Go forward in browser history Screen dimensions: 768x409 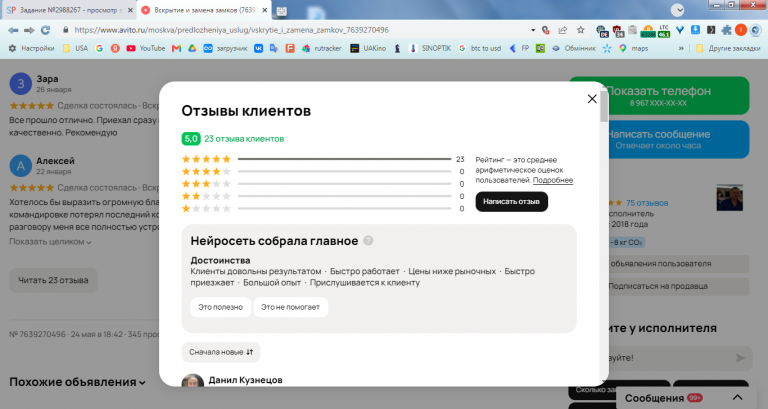click(x=29, y=30)
